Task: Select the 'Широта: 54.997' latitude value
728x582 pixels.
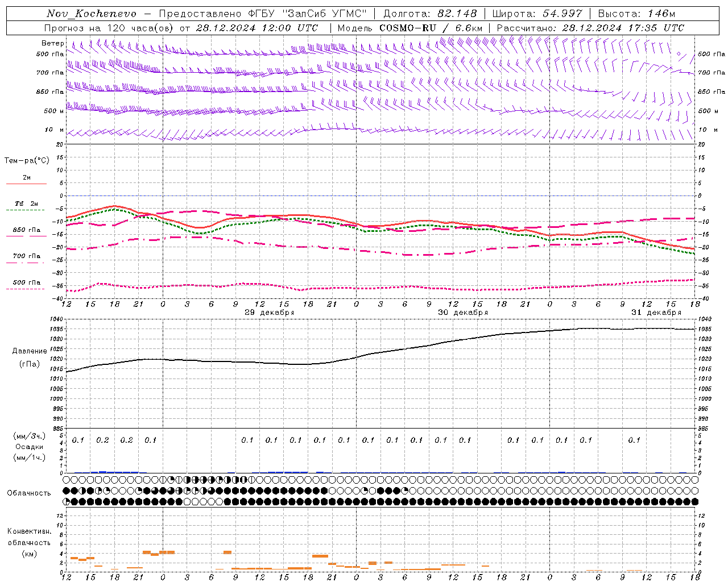Action: point(537,14)
